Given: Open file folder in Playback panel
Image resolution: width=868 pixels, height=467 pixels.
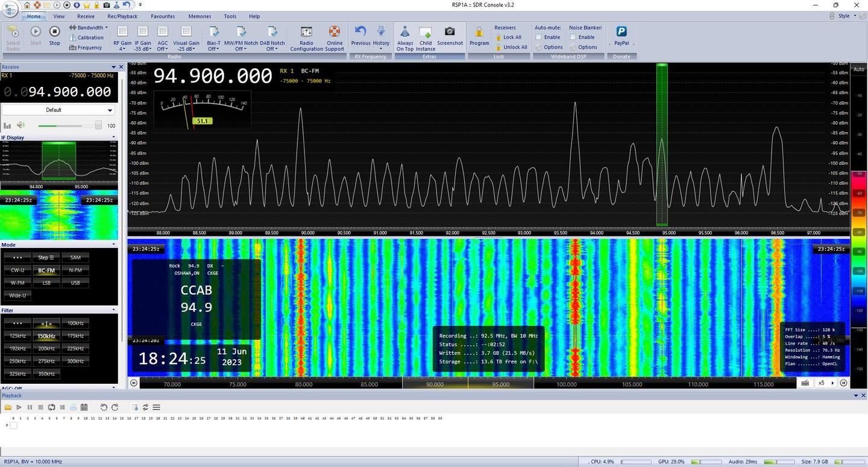Looking at the screenshot, I should [8, 407].
